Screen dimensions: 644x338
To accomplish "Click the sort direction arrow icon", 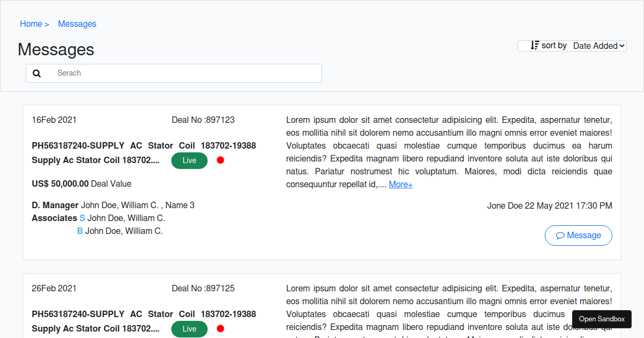I will click(x=533, y=45).
